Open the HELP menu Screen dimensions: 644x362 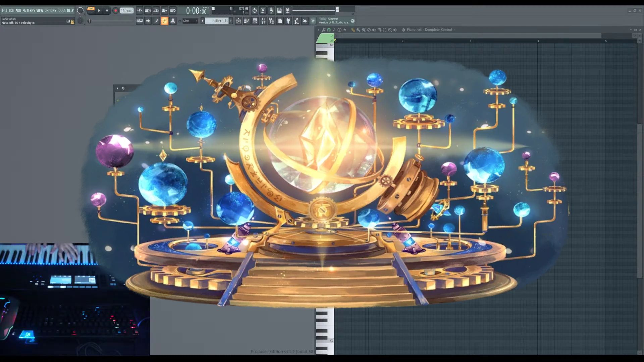coord(70,10)
